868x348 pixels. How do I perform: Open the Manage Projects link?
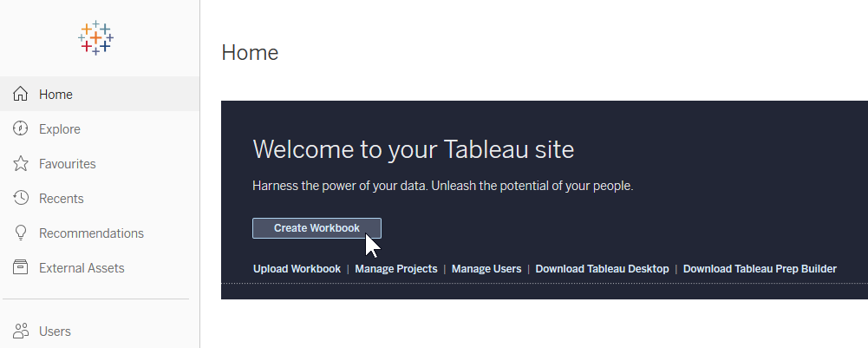point(396,269)
